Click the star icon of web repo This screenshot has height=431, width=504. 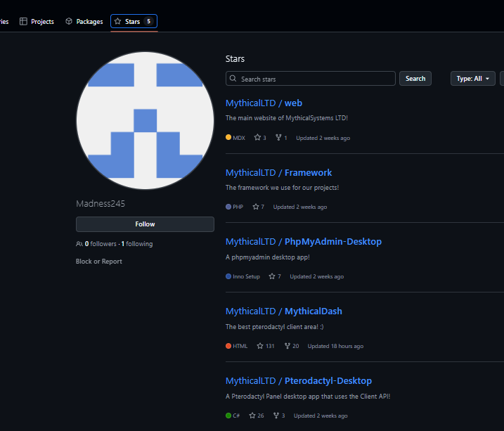click(257, 138)
